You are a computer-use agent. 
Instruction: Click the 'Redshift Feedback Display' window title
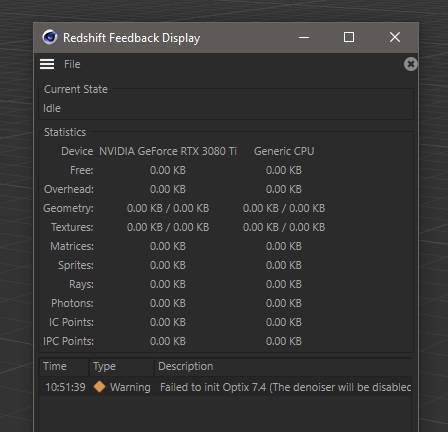pyautogui.click(x=132, y=38)
